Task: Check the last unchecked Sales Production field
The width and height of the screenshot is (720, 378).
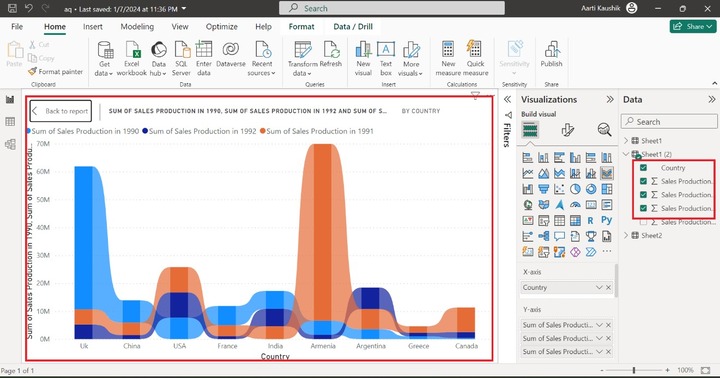Action: point(643,222)
